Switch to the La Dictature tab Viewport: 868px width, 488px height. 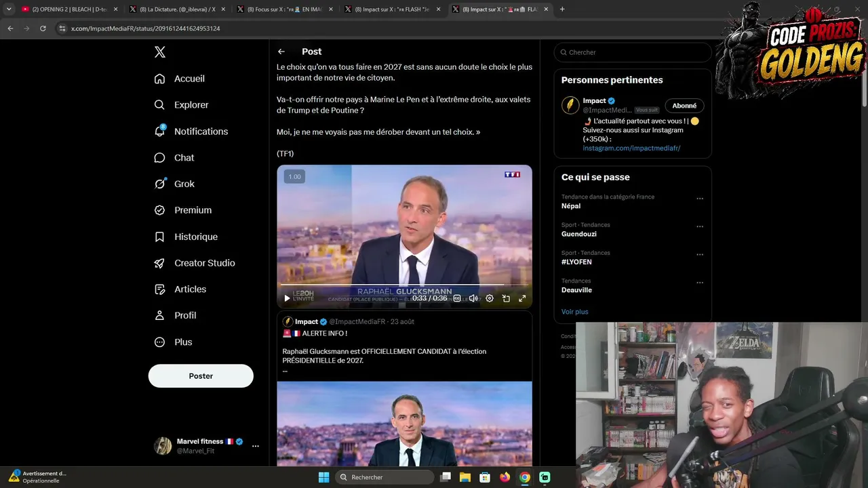tap(178, 9)
